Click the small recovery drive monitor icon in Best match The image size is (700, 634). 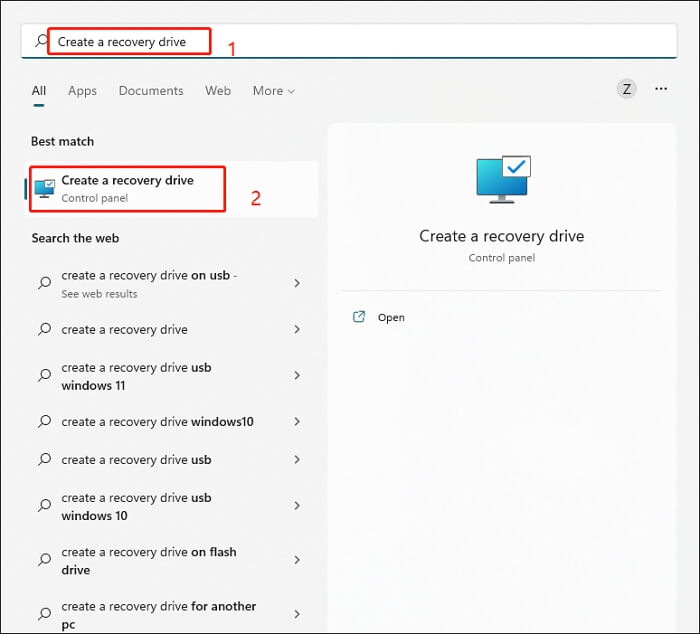pos(45,189)
